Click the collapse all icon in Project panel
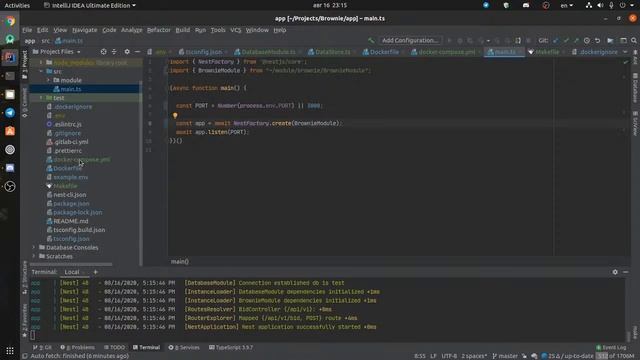This screenshot has height=360, width=640. tap(114, 52)
